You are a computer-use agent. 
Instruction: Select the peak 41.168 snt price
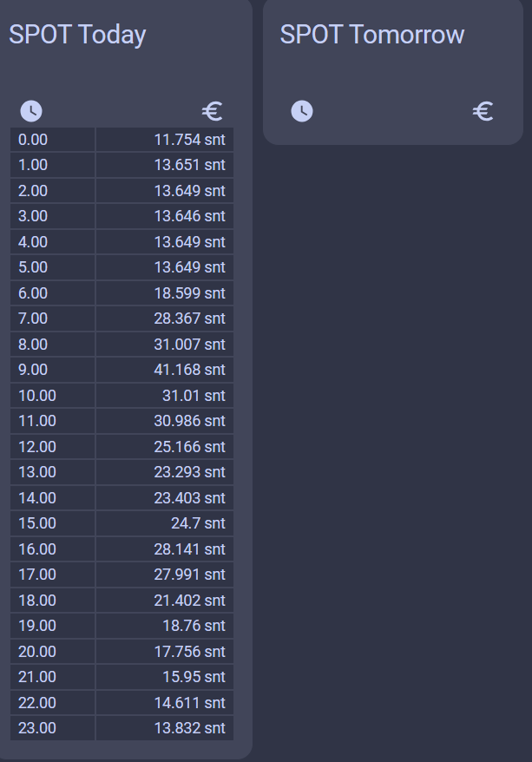189,370
